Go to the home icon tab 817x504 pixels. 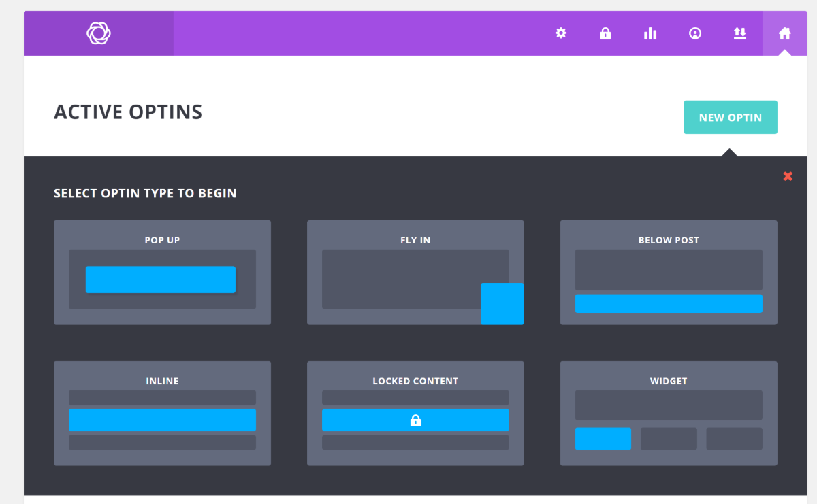pos(785,33)
